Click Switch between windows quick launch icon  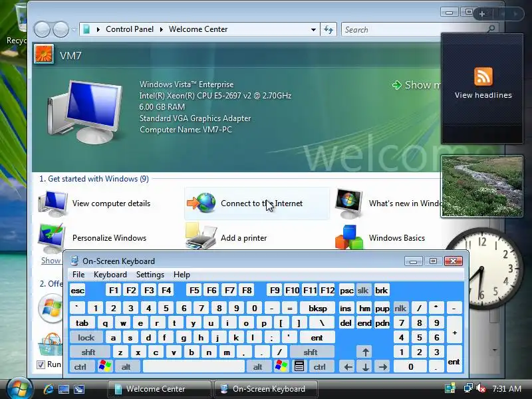[79, 389]
